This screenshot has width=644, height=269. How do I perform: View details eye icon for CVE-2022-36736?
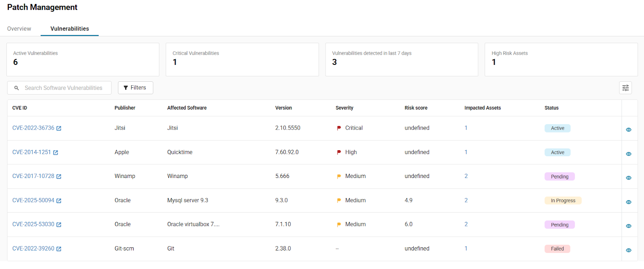click(x=629, y=130)
